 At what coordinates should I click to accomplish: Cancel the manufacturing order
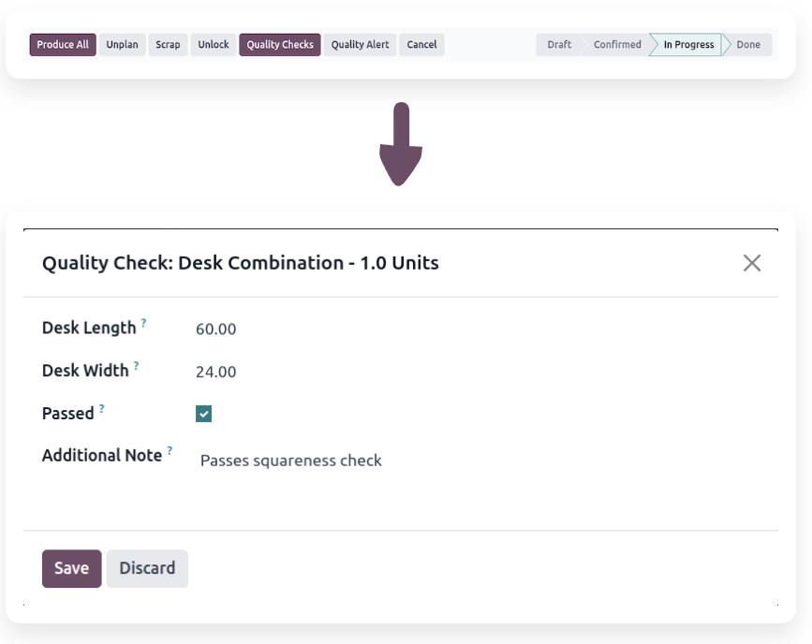421,45
